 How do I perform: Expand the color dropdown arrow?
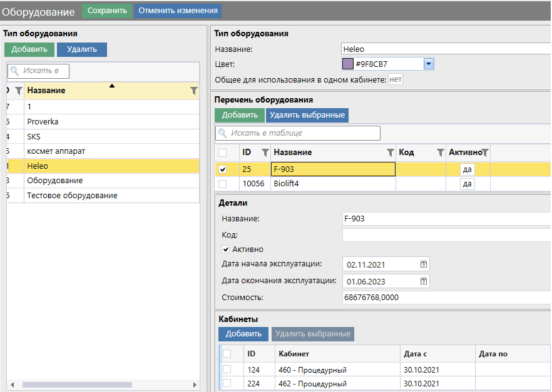point(429,64)
